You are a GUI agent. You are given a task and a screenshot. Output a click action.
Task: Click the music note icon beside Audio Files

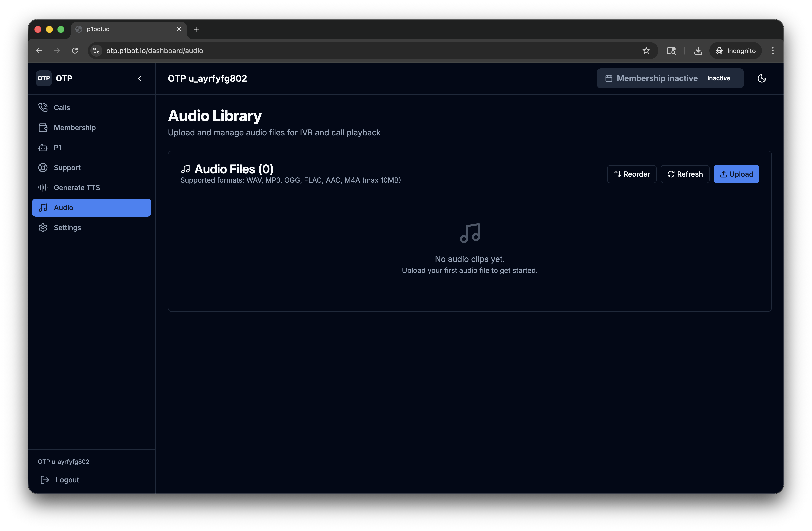tap(185, 168)
